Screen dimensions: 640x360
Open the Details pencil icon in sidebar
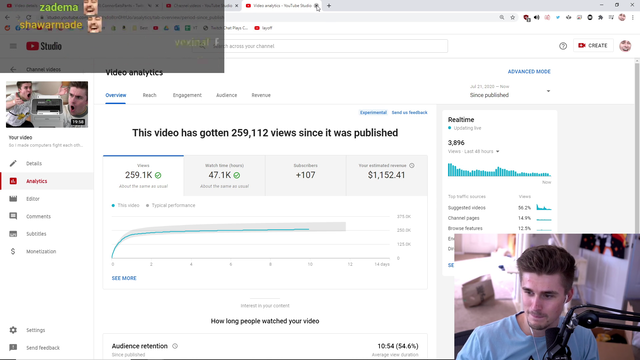pos(13,163)
